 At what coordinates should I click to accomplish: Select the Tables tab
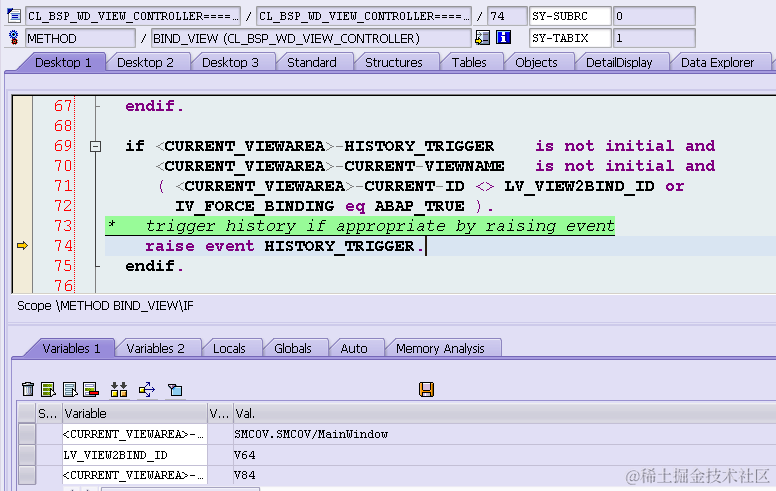click(469, 62)
